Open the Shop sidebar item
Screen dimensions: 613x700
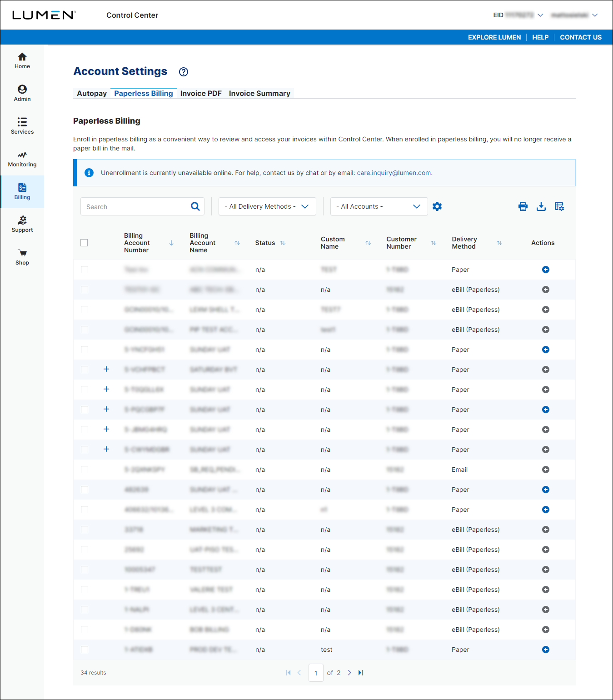pos(22,257)
